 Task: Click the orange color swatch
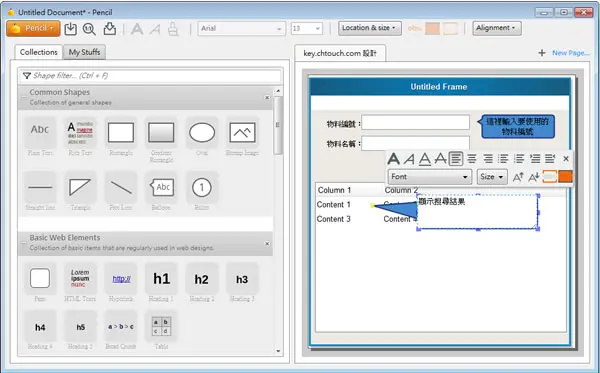pos(566,176)
